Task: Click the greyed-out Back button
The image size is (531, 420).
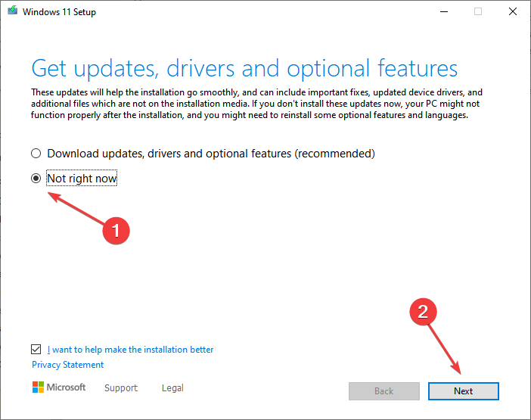Action: click(384, 391)
